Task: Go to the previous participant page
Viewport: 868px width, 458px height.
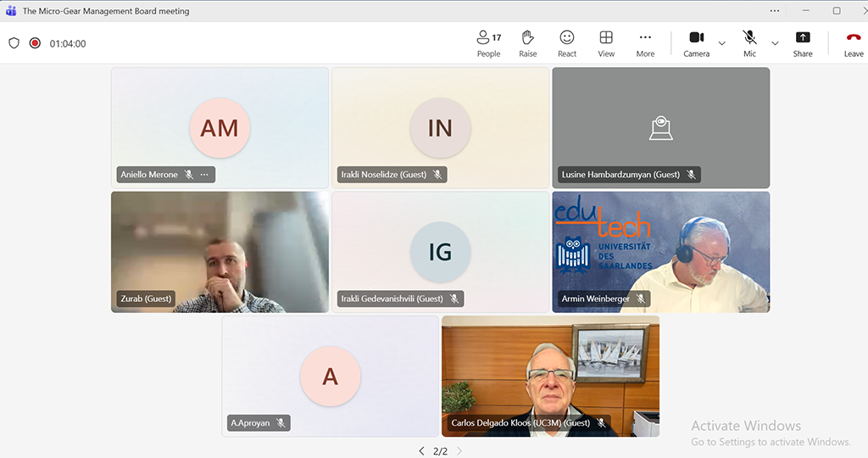Action: pyautogui.click(x=421, y=451)
